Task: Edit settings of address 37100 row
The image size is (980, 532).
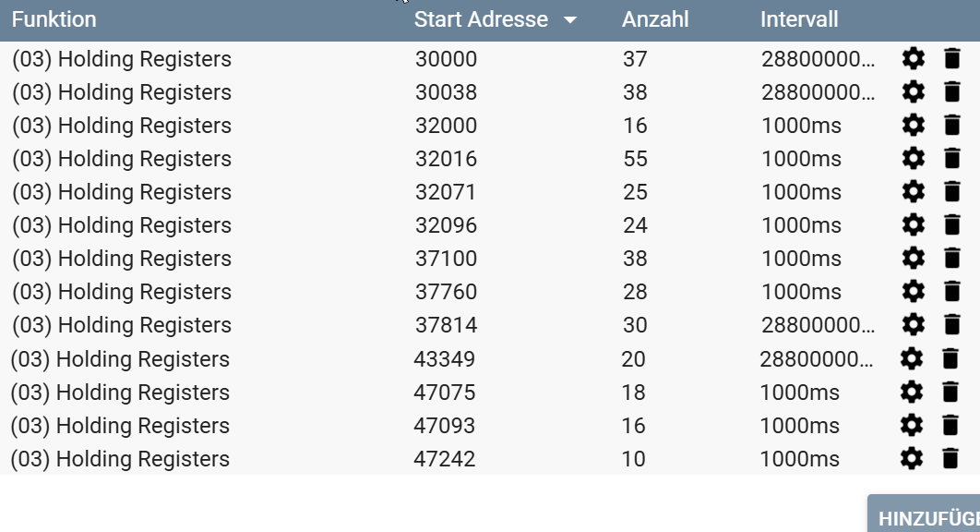Action: coord(913,259)
